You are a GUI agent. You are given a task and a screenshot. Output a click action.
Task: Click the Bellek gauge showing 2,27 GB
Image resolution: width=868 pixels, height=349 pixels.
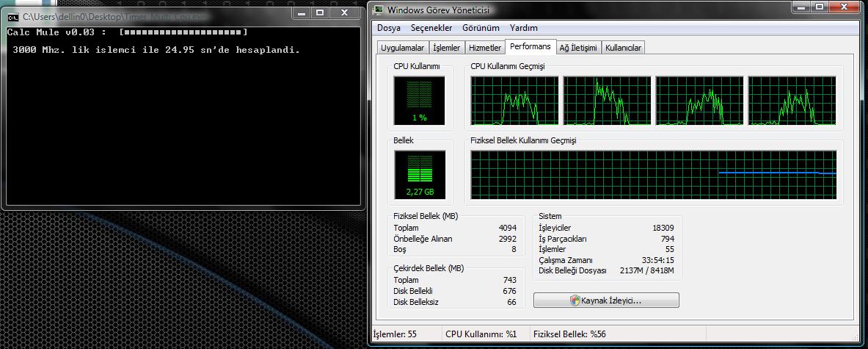coord(420,175)
